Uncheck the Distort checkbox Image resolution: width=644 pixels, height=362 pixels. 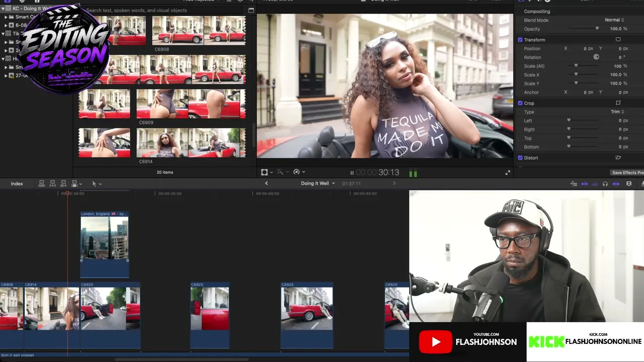pyautogui.click(x=520, y=158)
